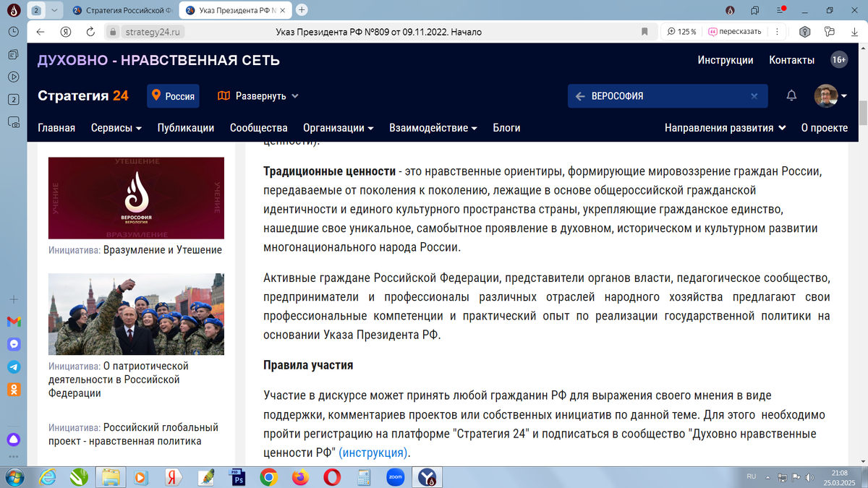Open the Сервисы dropdown menu

[x=116, y=128]
